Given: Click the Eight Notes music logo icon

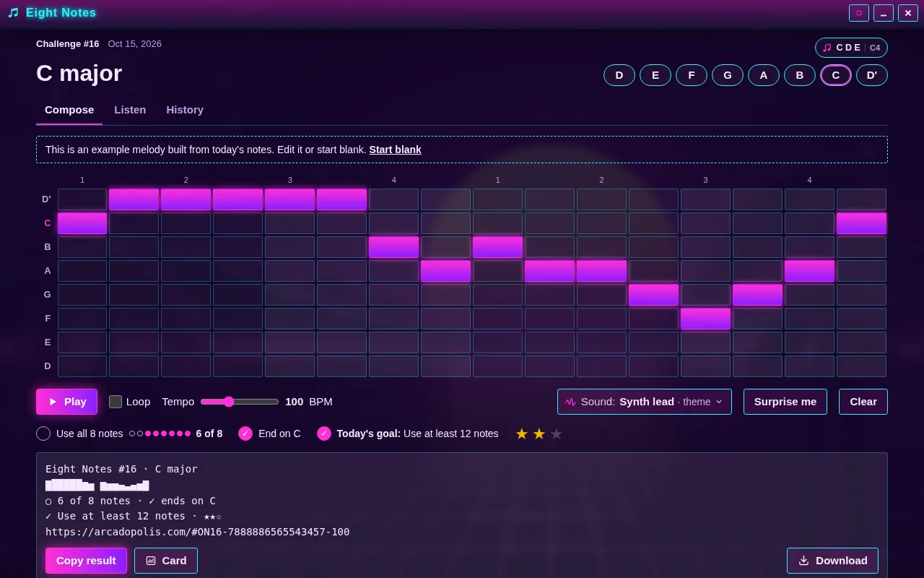Looking at the screenshot, I should pos(13,13).
